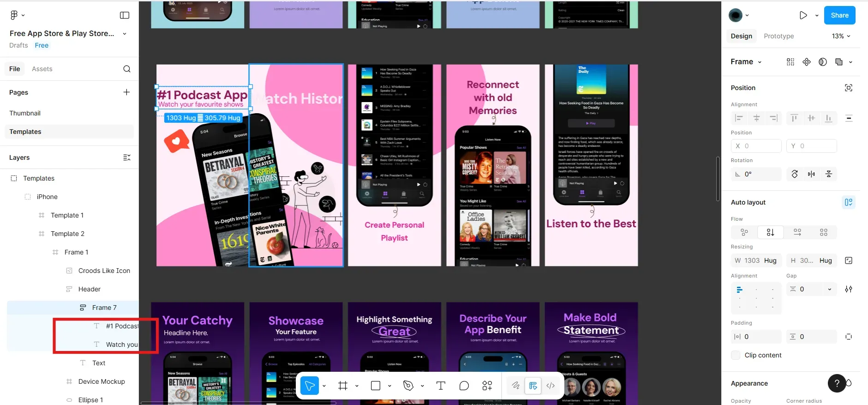Viewport: 868px width, 405px height.
Task: Switch to the Prototype tab
Action: point(779,36)
